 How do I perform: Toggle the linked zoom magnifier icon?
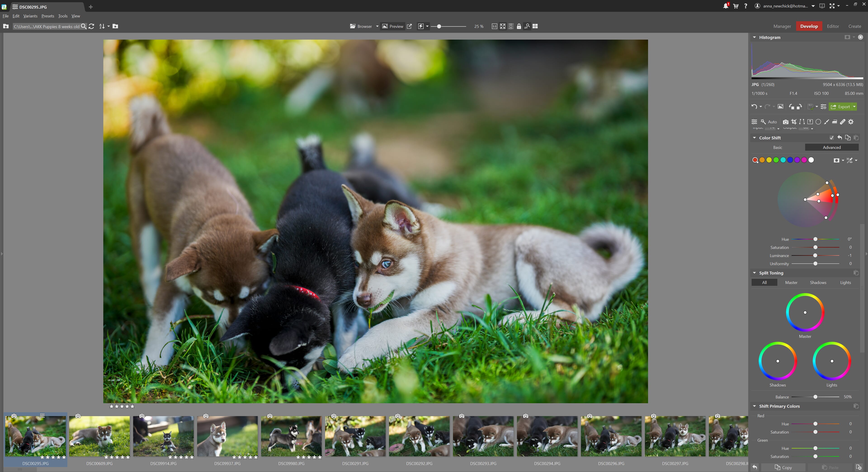click(527, 26)
